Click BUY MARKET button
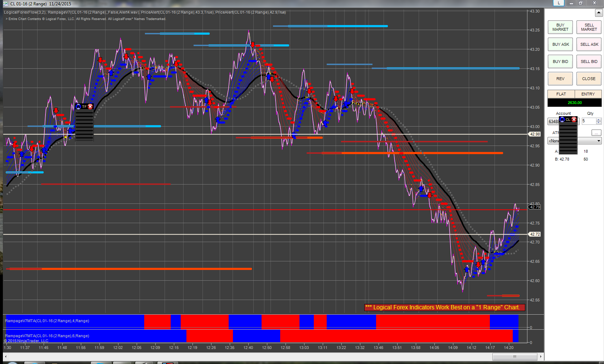This screenshot has height=364, width=604. click(560, 27)
